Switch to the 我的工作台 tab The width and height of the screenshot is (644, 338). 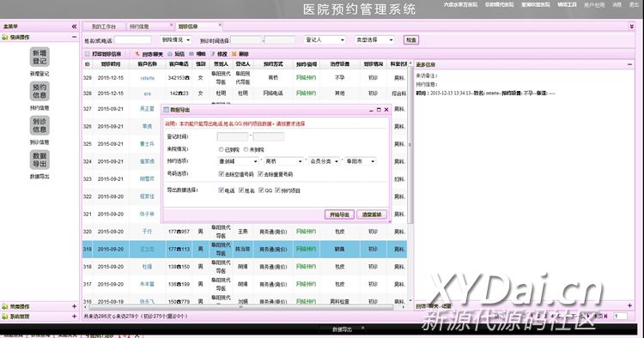click(x=104, y=27)
